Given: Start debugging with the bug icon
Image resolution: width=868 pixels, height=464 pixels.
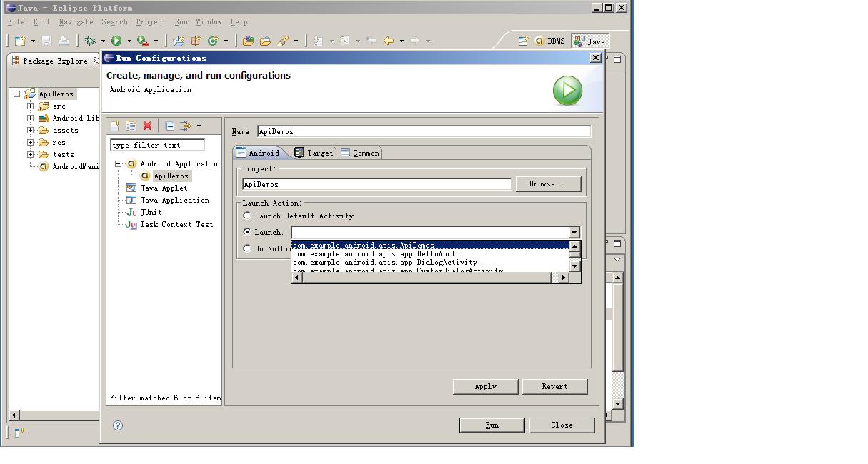Looking at the screenshot, I should [90, 41].
